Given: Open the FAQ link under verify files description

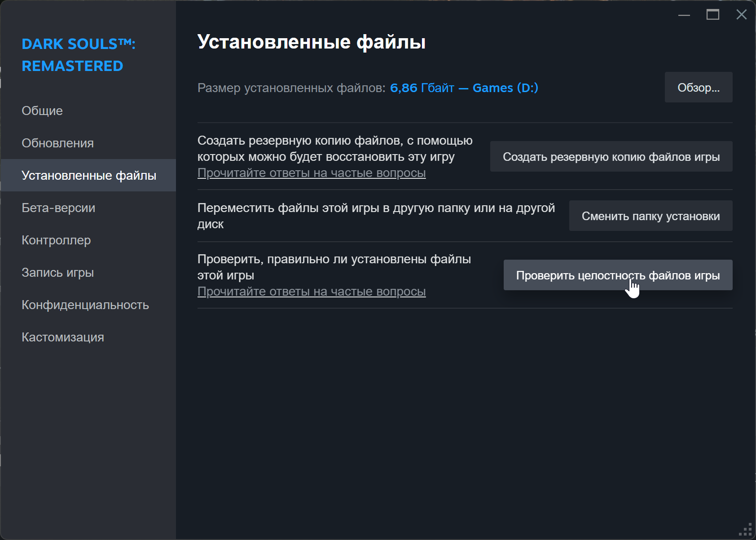Looking at the screenshot, I should click(x=312, y=292).
